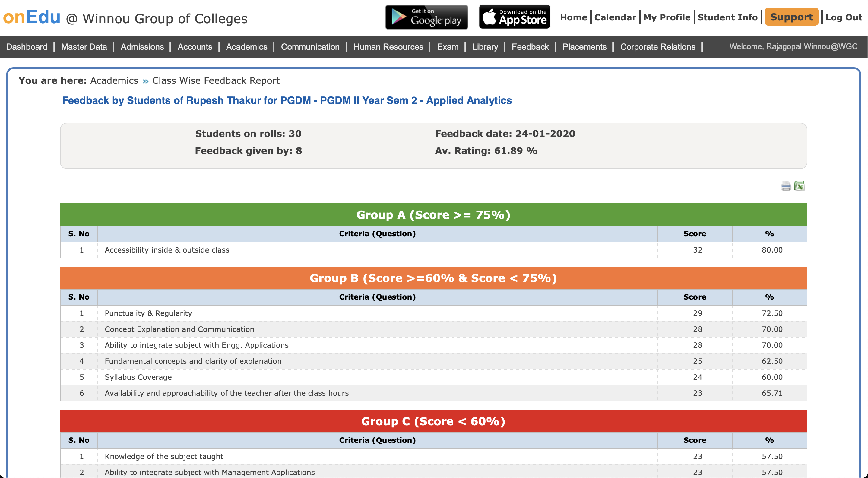Open My Profile page
Viewport: 868px width, 478px height.
667,17
